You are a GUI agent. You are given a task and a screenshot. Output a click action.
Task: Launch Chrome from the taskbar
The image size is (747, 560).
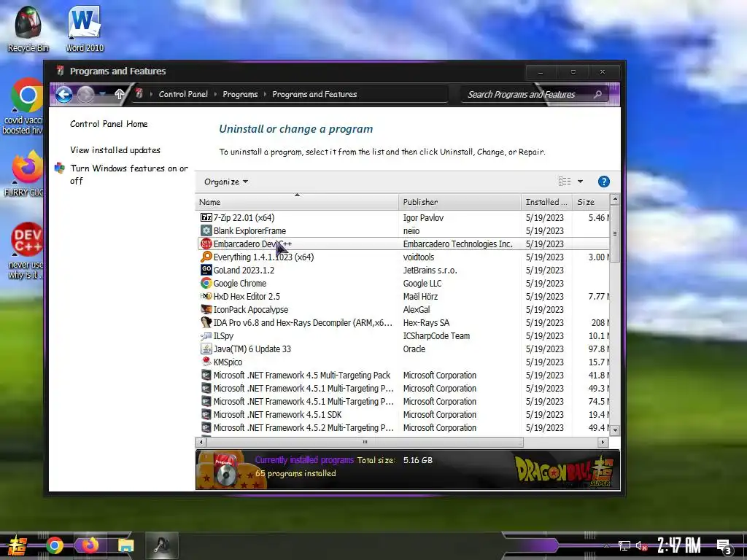[x=54, y=545]
